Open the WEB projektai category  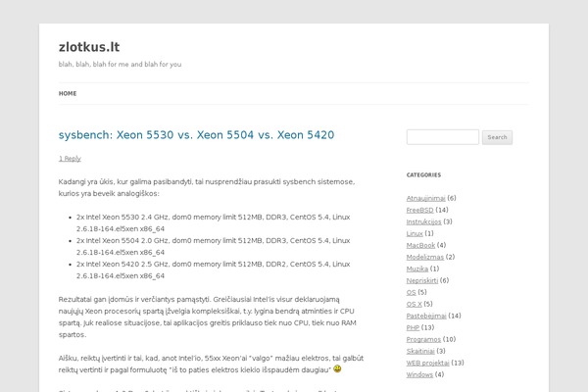(427, 363)
